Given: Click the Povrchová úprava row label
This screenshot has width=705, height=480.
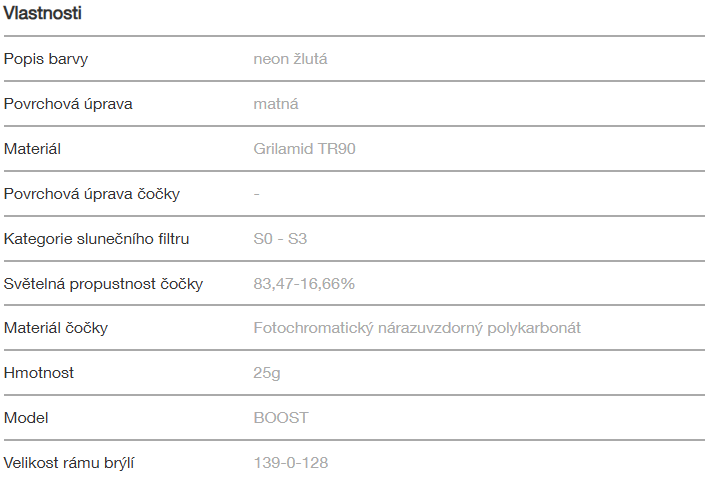Looking at the screenshot, I should [x=68, y=104].
